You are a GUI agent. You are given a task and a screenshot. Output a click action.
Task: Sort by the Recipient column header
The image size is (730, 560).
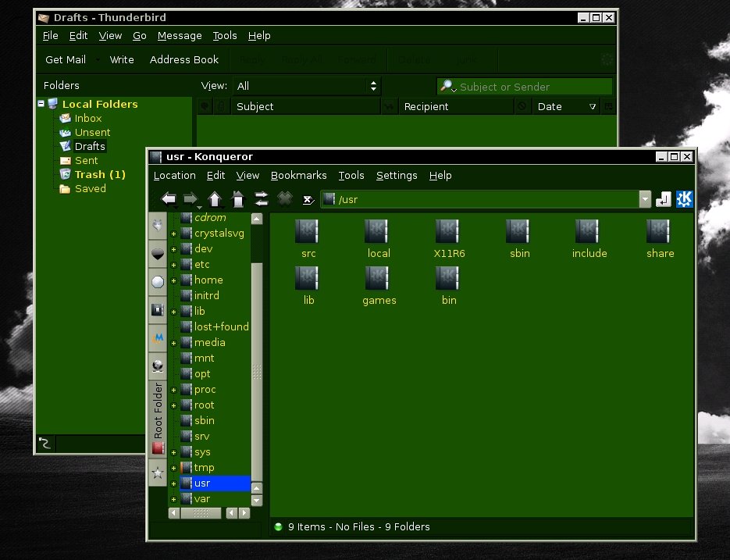coord(456,107)
